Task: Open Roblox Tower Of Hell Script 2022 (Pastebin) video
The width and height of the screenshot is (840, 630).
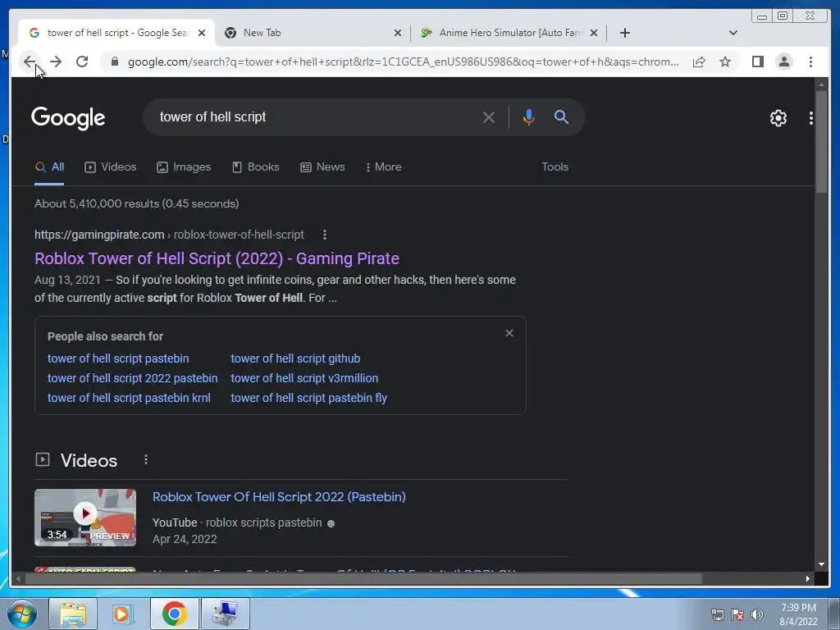Action: point(279,497)
